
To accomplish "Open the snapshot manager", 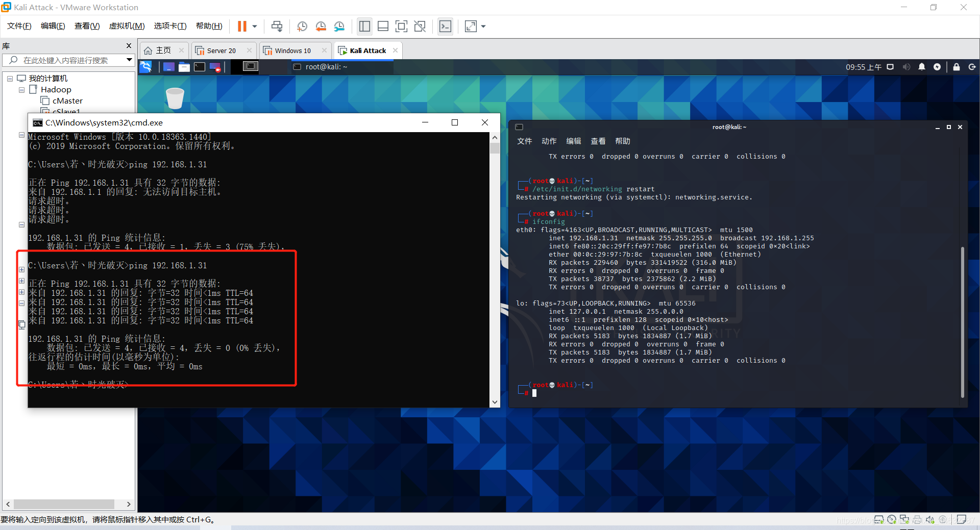I will click(339, 26).
